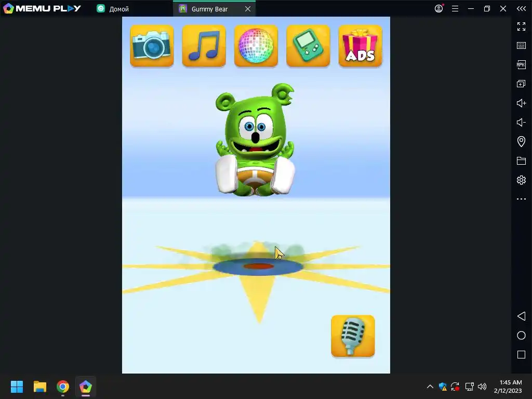Open Google Chrome from the taskbar
The height and width of the screenshot is (399, 532).
tap(63, 387)
